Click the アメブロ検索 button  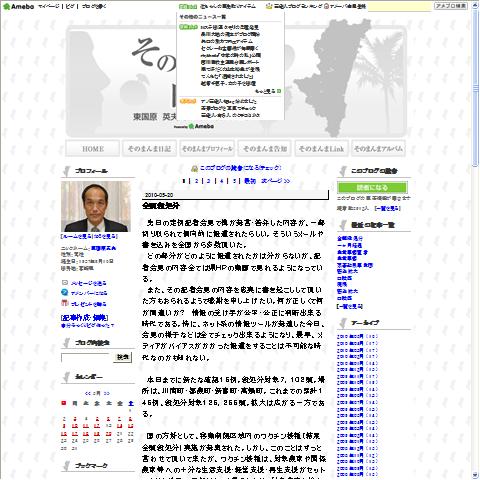[x=450, y=6]
